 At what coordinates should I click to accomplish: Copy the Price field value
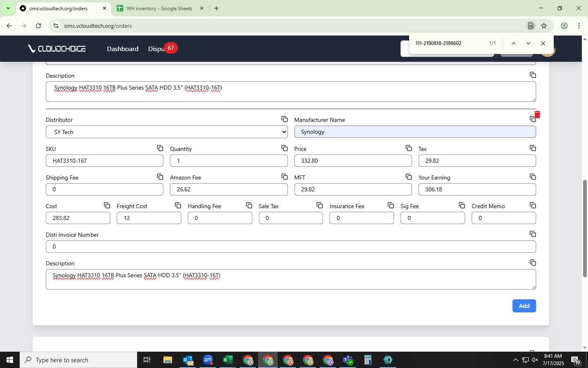(408, 148)
